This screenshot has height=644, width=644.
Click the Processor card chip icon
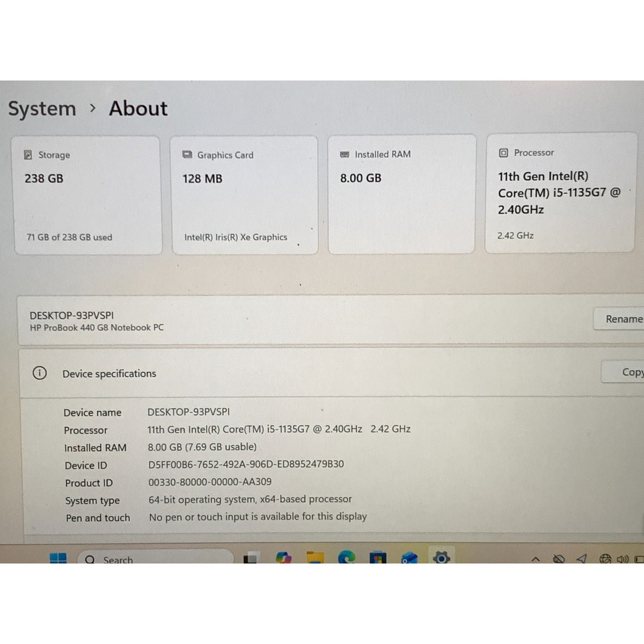(503, 153)
